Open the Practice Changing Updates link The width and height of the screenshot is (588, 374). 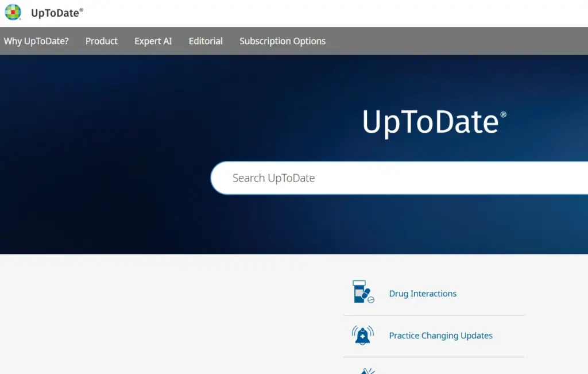point(440,336)
